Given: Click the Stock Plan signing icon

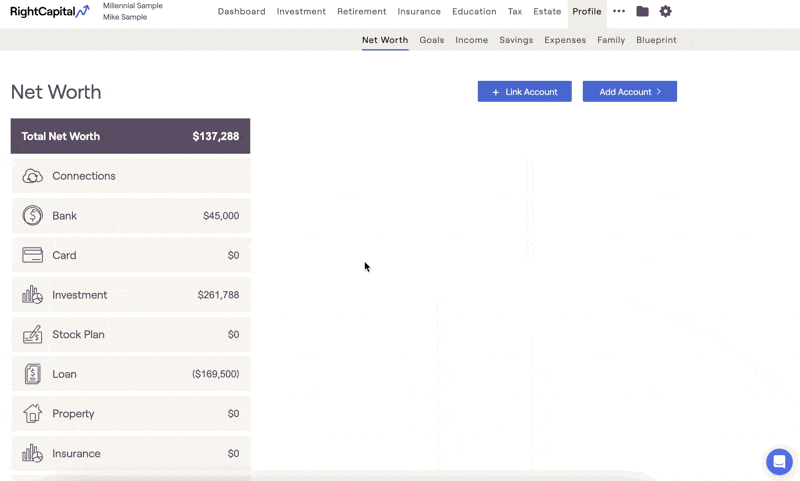Looking at the screenshot, I should [x=33, y=335].
